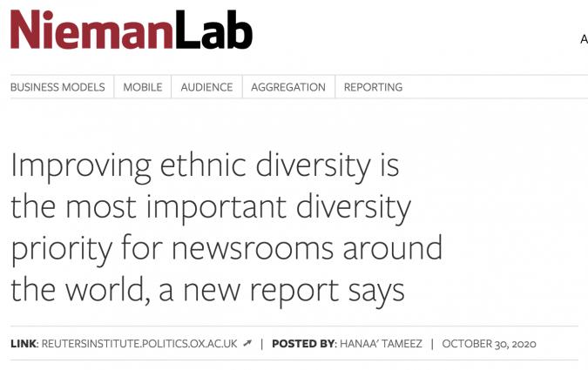
Task: Click the October 30, 2020 date
Action: pyautogui.click(x=490, y=344)
